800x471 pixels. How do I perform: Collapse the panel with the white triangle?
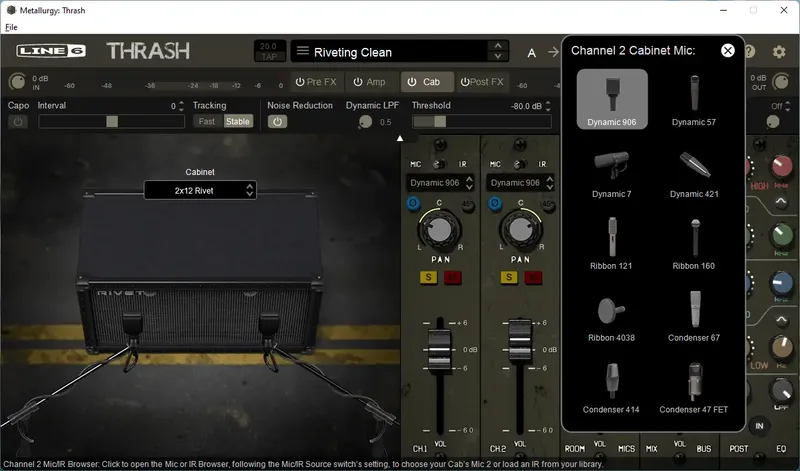pyautogui.click(x=400, y=138)
